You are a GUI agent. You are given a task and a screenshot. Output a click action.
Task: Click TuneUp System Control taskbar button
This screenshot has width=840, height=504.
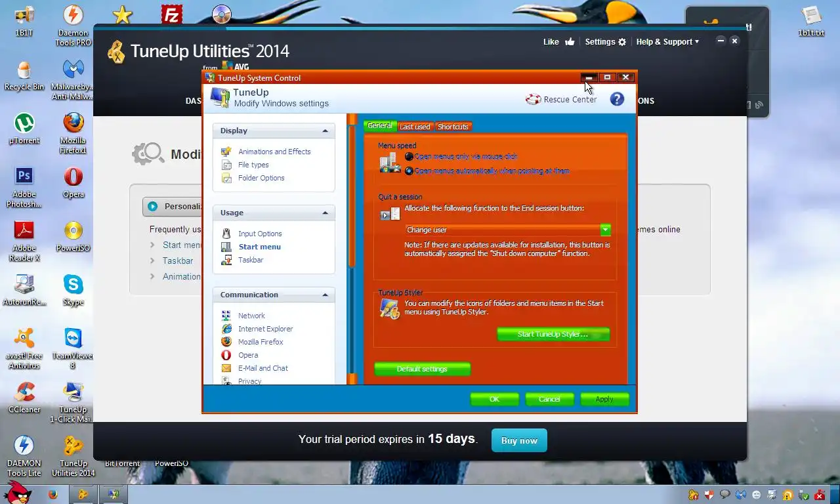[x=113, y=494]
